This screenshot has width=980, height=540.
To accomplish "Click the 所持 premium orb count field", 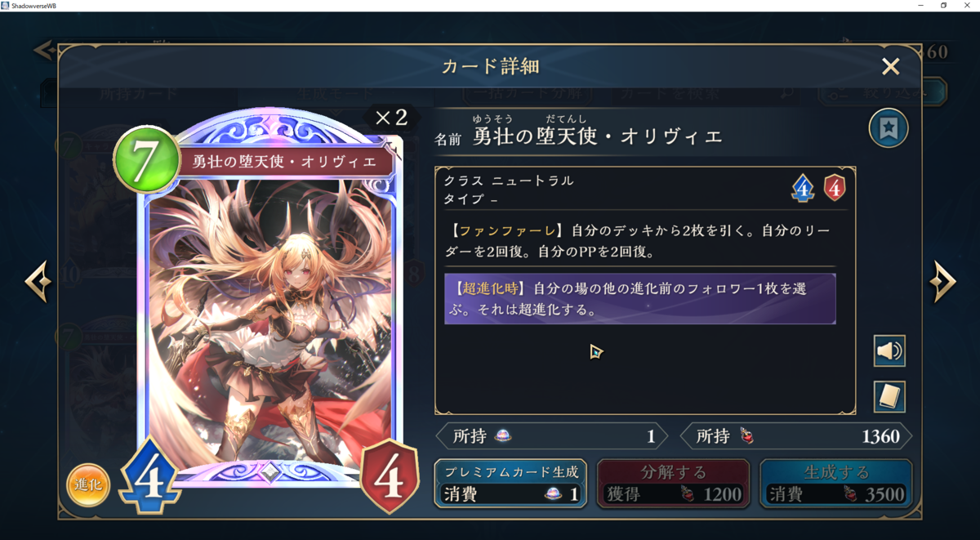I will coord(552,436).
